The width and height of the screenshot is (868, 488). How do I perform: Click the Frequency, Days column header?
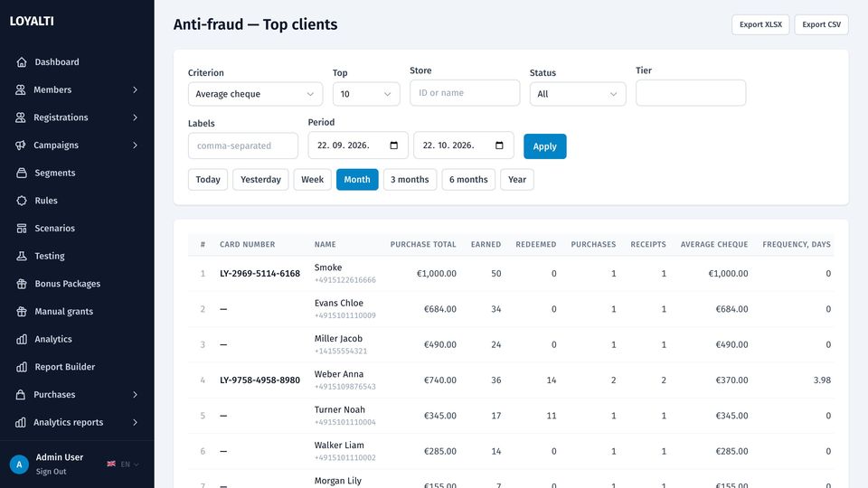[797, 245]
